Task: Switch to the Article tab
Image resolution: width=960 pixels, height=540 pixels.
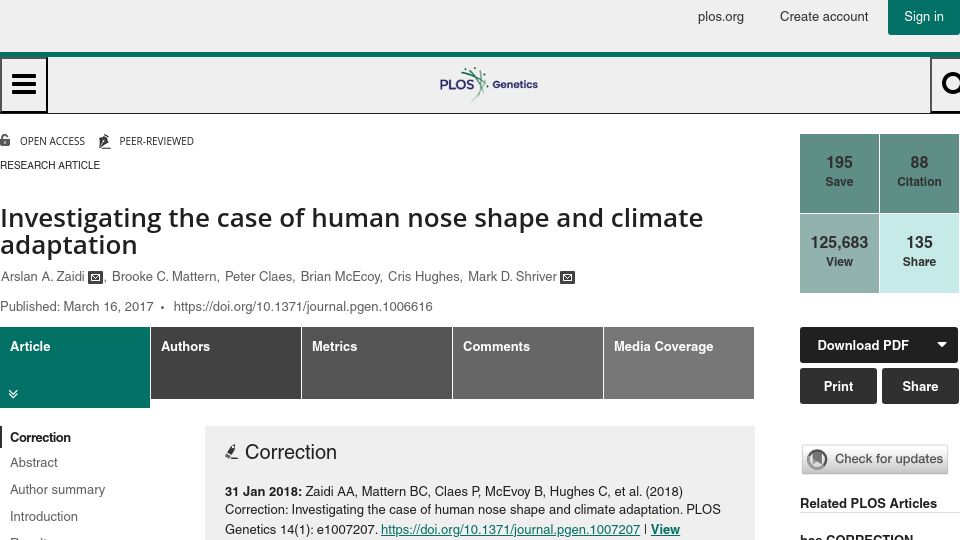Action: coord(75,367)
